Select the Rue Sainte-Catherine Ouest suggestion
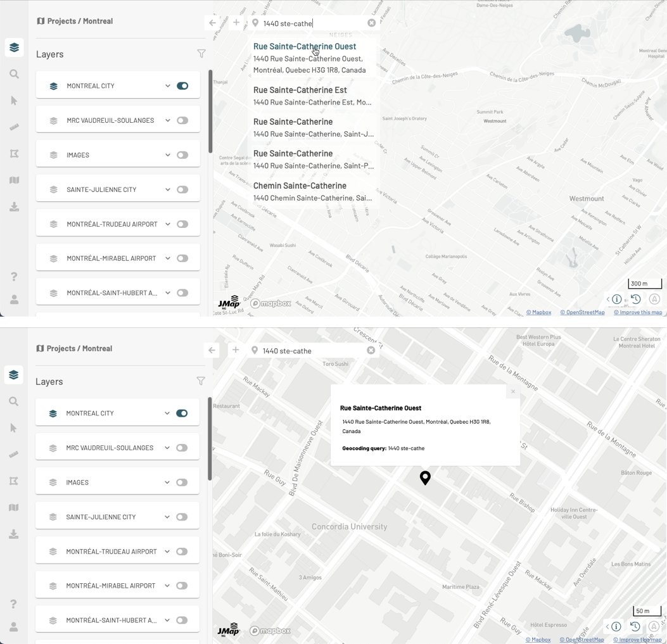The width and height of the screenshot is (667, 644). point(305,47)
